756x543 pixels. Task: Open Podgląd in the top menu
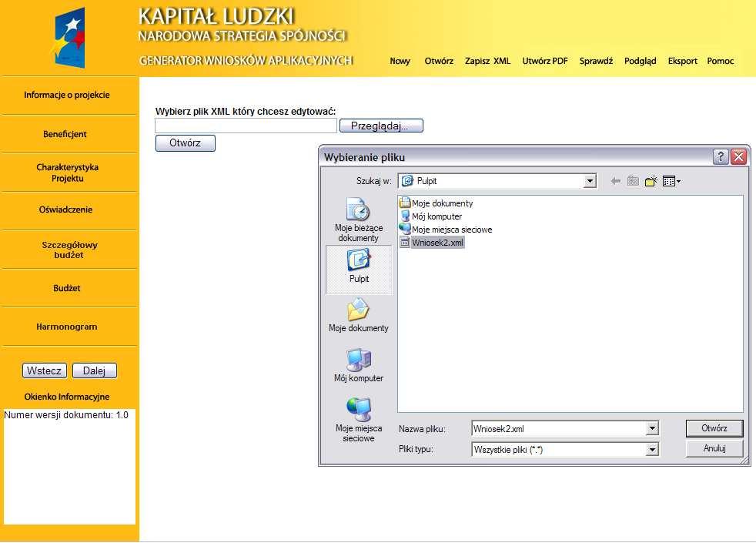640,62
